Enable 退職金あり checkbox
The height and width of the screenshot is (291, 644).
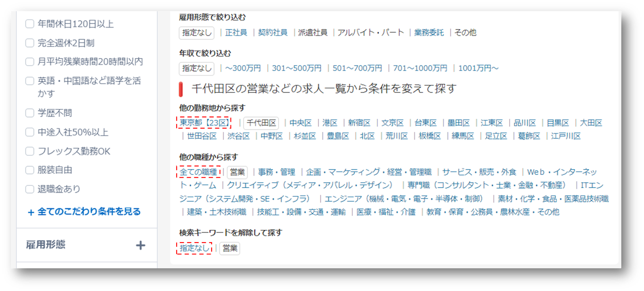click(30, 189)
